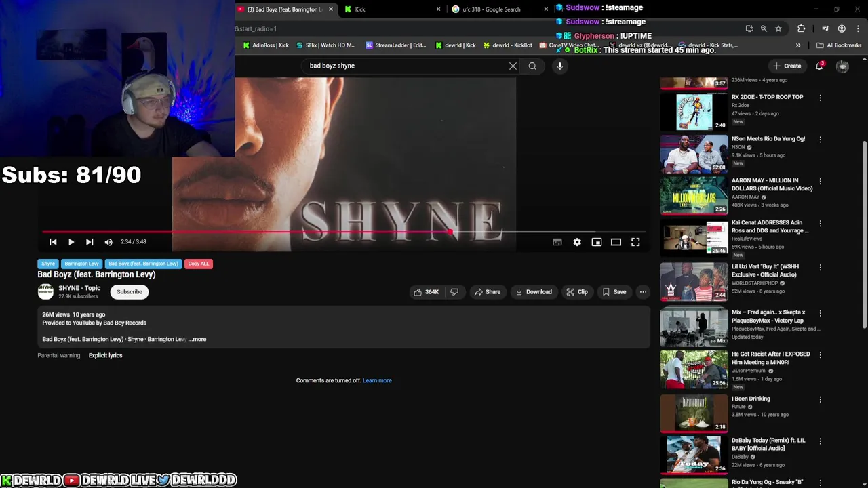
Task: Open options for N3on Meets Rio Da Yung Og
Action: (821, 140)
